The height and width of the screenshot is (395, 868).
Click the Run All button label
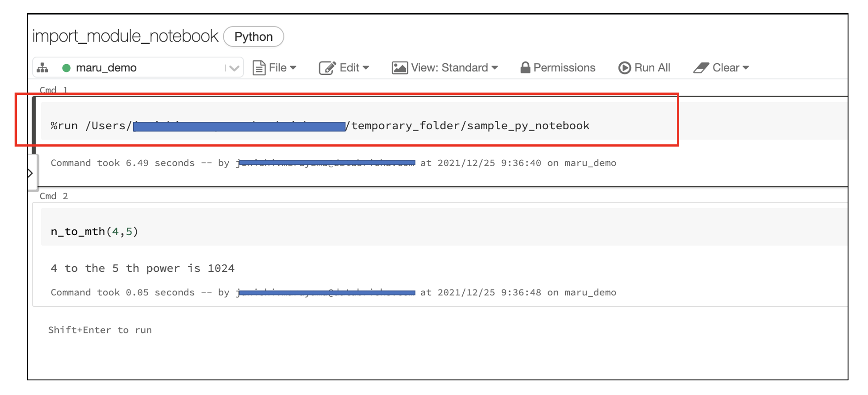coord(652,68)
